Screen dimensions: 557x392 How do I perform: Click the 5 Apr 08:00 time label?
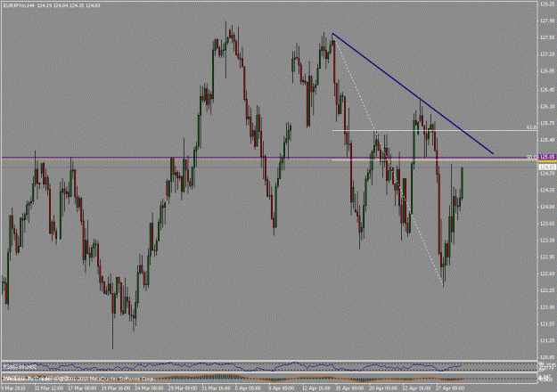[250, 388]
